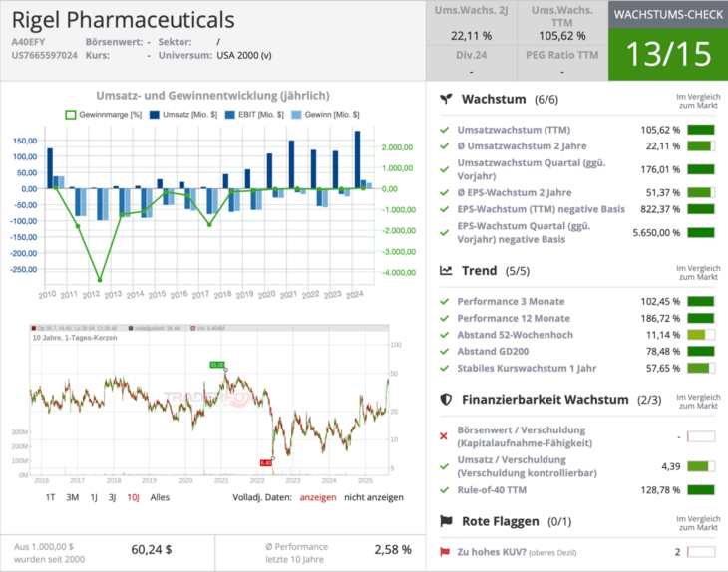
Task: Click the Finanzierbarkeit Wachstum shield icon
Action: coord(446,399)
